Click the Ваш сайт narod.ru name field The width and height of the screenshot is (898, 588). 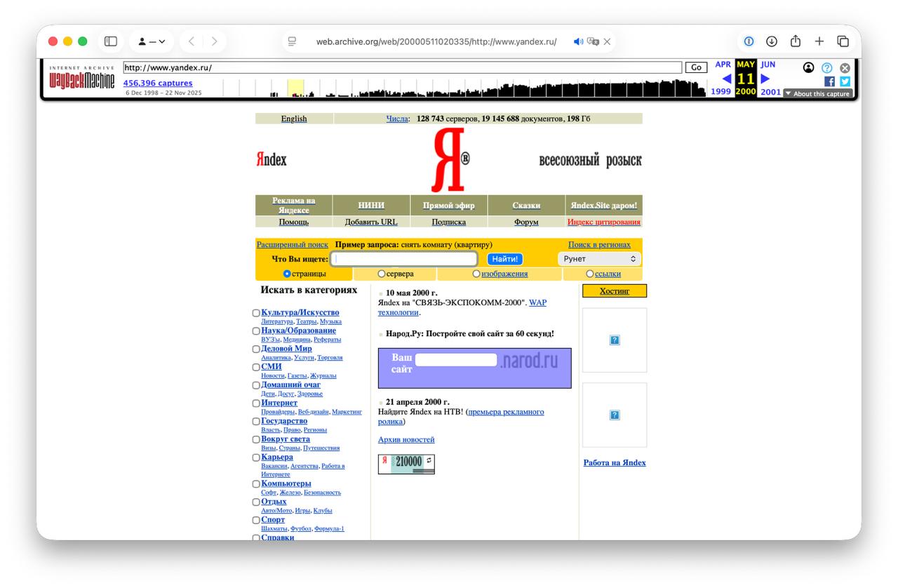[x=457, y=361]
